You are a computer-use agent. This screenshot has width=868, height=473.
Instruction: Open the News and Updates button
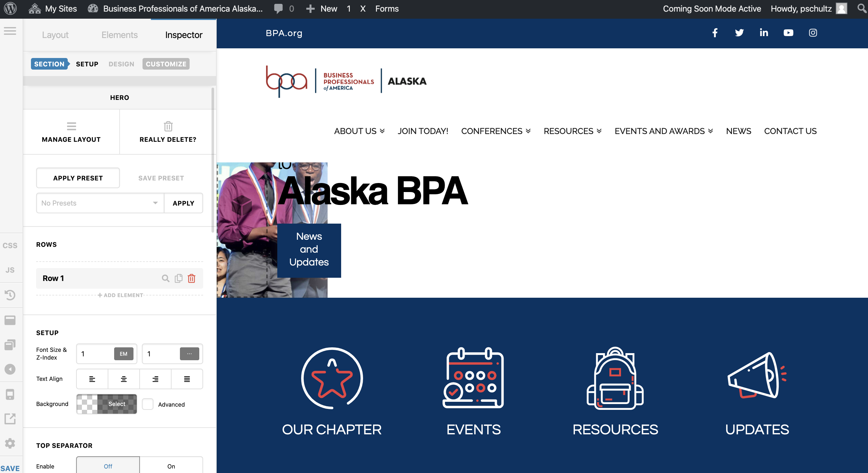(309, 250)
